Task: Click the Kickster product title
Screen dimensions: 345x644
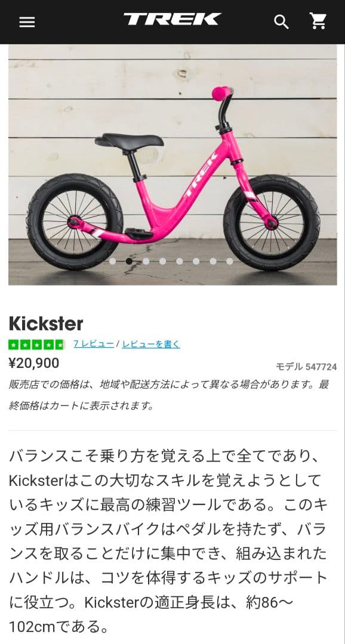Action: 46,324
